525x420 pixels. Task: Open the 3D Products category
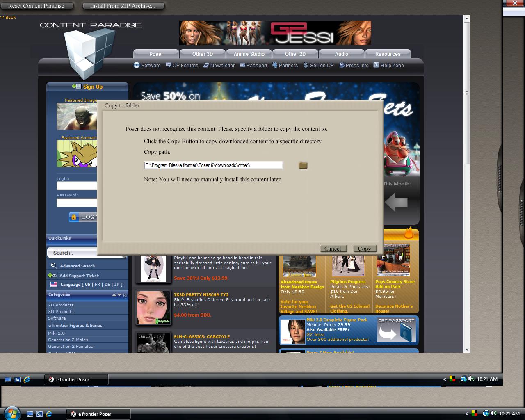pyautogui.click(x=61, y=311)
